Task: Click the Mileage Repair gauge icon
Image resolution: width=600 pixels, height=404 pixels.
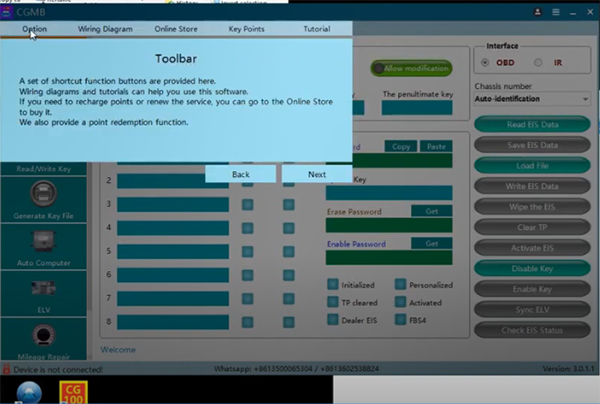Action: [42, 339]
